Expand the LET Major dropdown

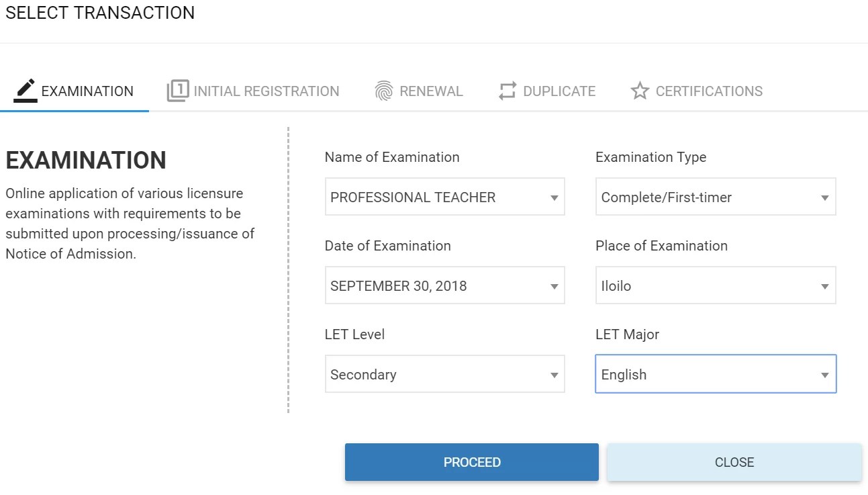click(715, 374)
